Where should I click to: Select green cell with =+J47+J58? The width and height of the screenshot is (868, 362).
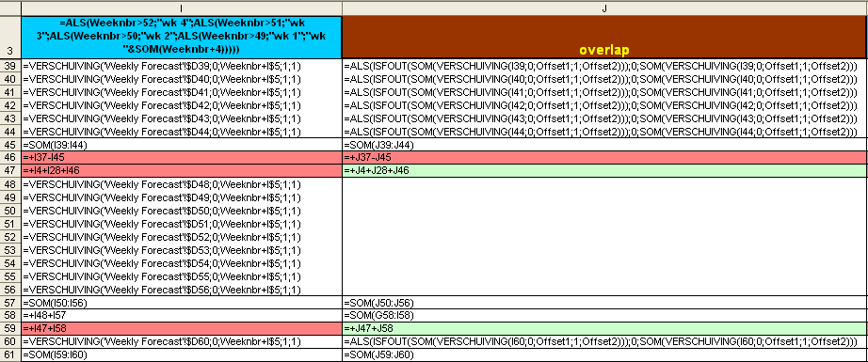604,329
